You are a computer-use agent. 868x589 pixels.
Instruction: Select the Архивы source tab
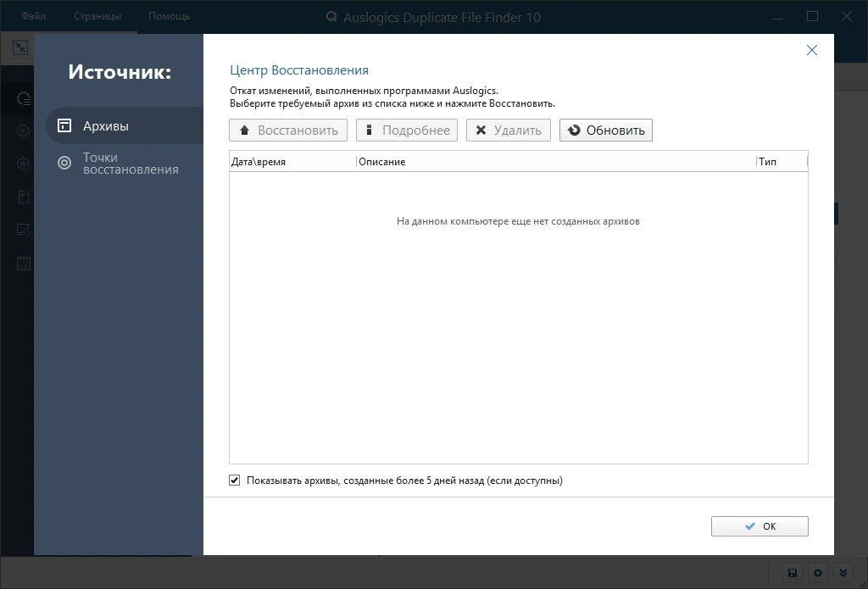click(x=125, y=125)
